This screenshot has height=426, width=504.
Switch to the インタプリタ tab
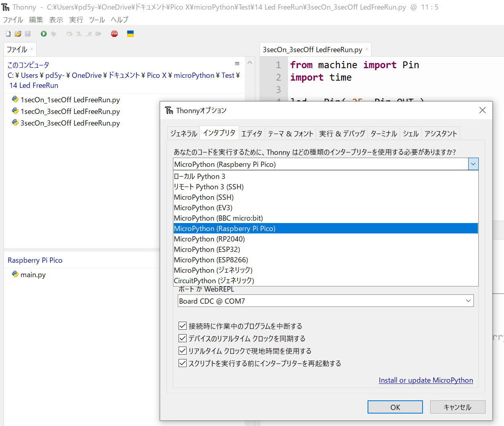219,133
